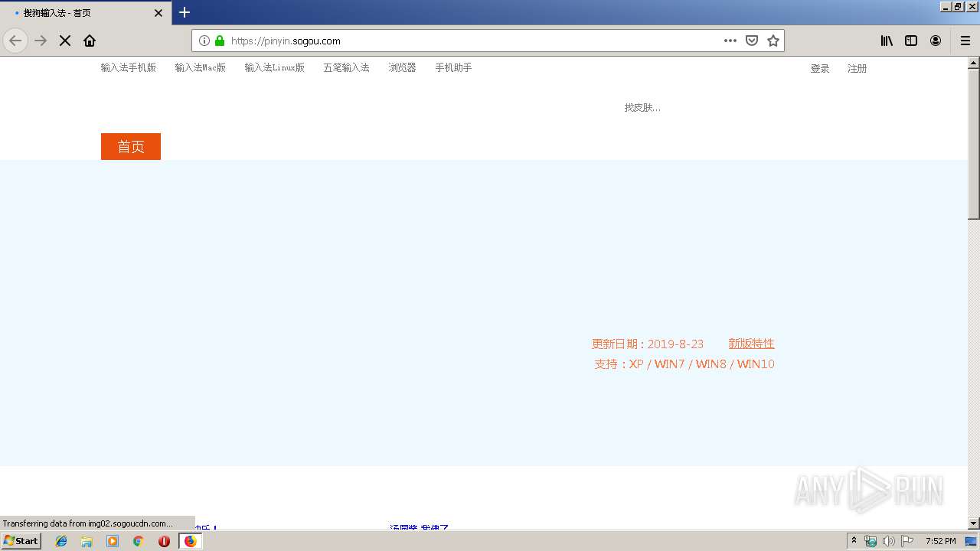Screen dimensions: 980x551
Task: Open the file explorer taskbar icon
Action: (87, 541)
